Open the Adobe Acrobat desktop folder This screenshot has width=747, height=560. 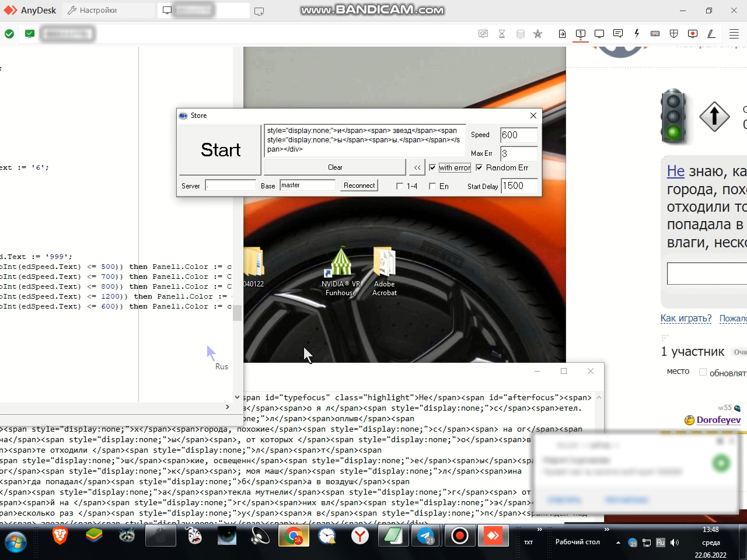click(385, 271)
